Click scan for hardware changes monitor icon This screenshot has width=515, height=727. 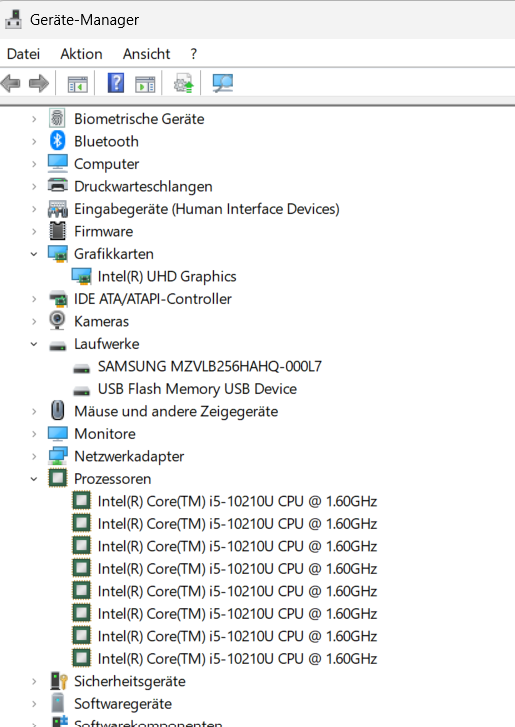223,83
